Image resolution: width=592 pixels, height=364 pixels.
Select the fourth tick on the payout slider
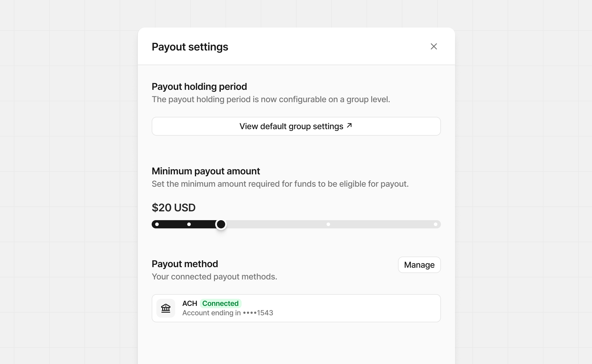328,224
